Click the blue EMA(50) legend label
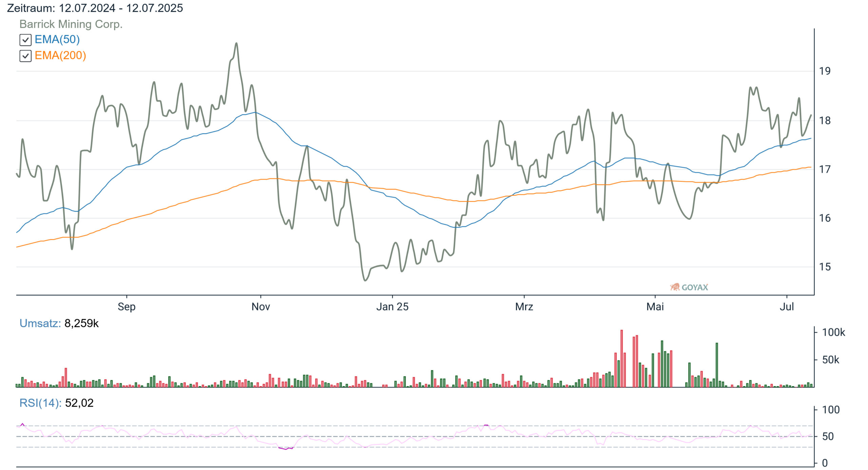This screenshot has height=470, width=868. [x=57, y=40]
